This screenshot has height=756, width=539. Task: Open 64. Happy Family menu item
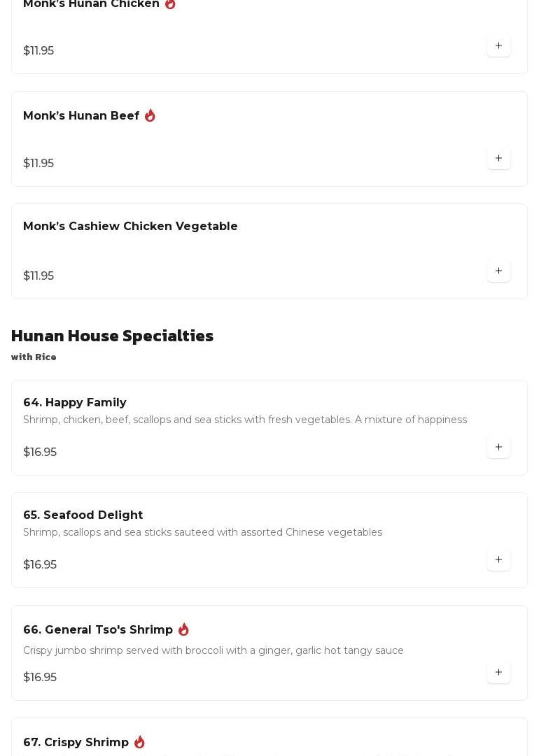pyautogui.click(x=75, y=403)
